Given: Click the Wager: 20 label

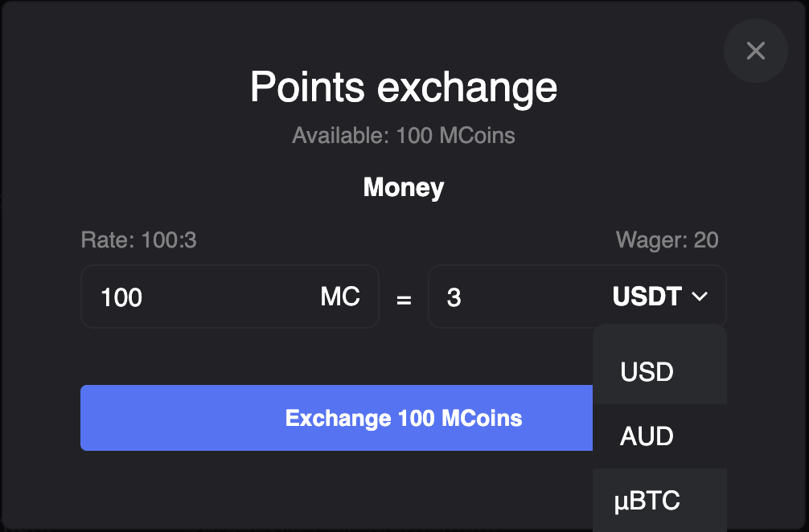Looking at the screenshot, I should 667,239.
